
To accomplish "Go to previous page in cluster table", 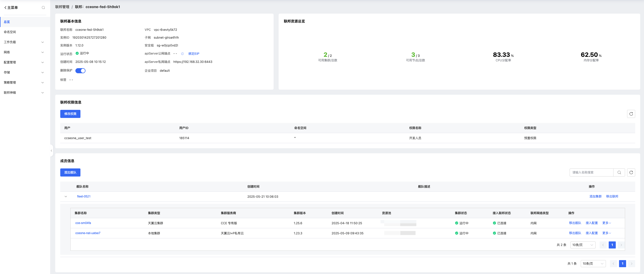I will pyautogui.click(x=603, y=245).
